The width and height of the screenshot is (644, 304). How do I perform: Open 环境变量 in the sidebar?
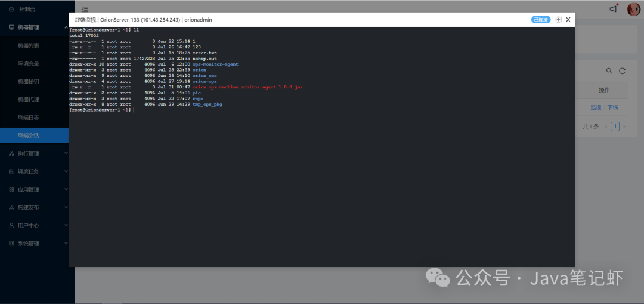click(x=29, y=64)
